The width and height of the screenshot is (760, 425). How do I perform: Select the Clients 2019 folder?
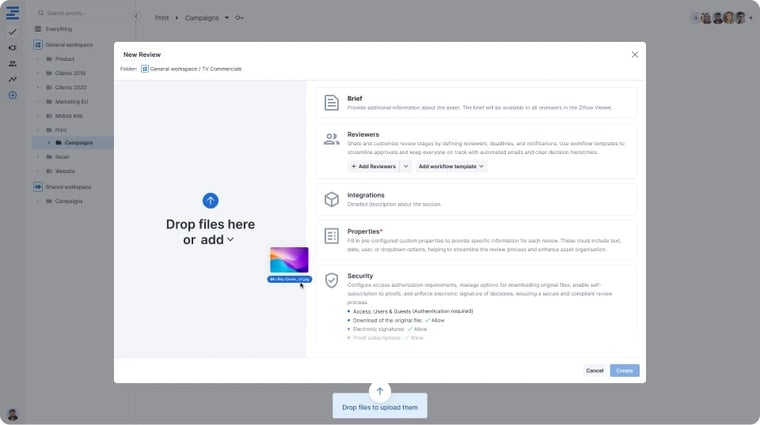pyautogui.click(x=71, y=73)
